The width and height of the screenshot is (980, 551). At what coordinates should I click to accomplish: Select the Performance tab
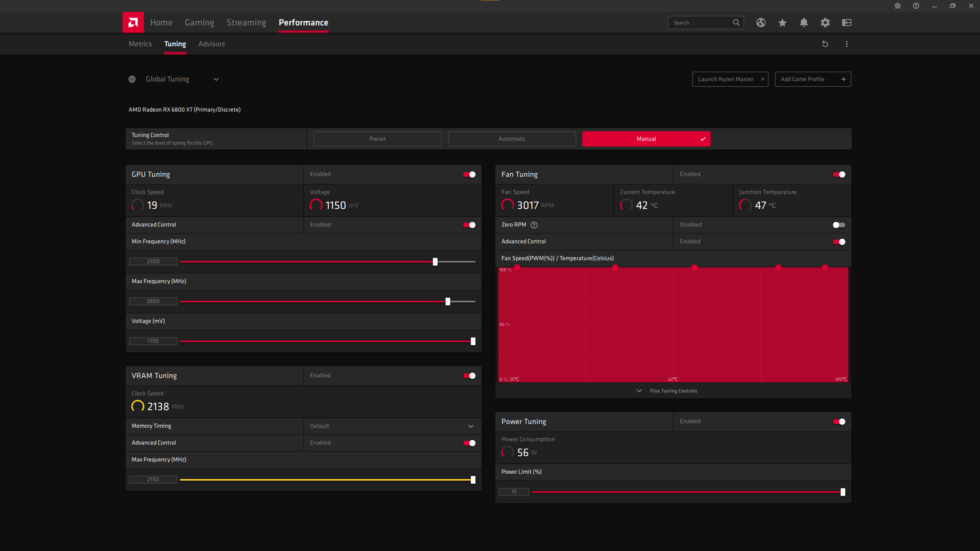click(x=304, y=23)
